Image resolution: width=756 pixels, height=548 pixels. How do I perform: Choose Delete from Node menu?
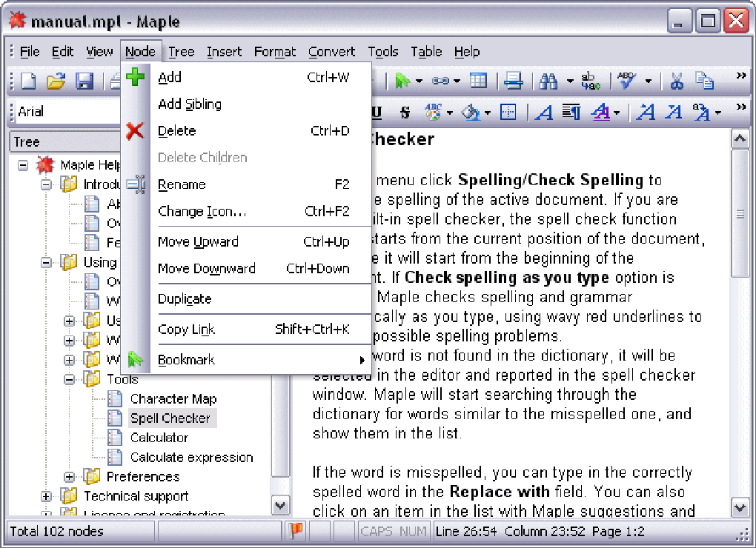(x=246, y=131)
